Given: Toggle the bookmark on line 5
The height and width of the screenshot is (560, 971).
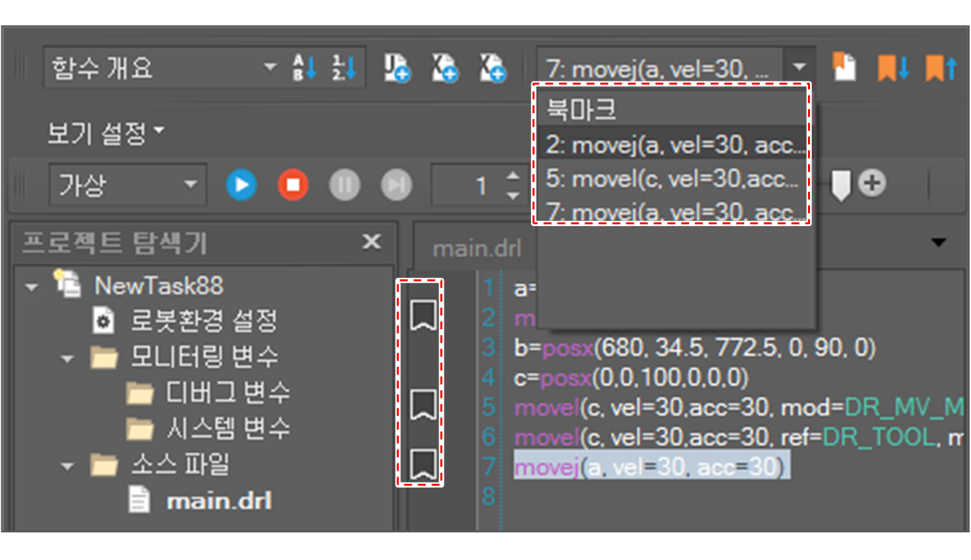Looking at the screenshot, I should tap(423, 404).
